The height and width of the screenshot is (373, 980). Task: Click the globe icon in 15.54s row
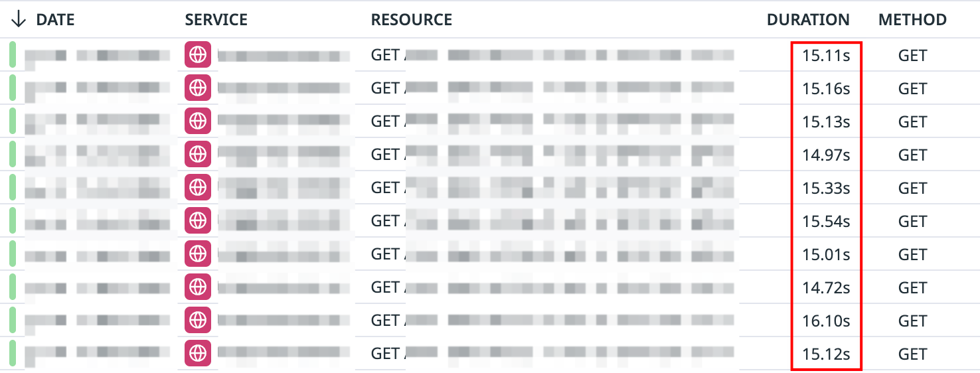coord(197,221)
